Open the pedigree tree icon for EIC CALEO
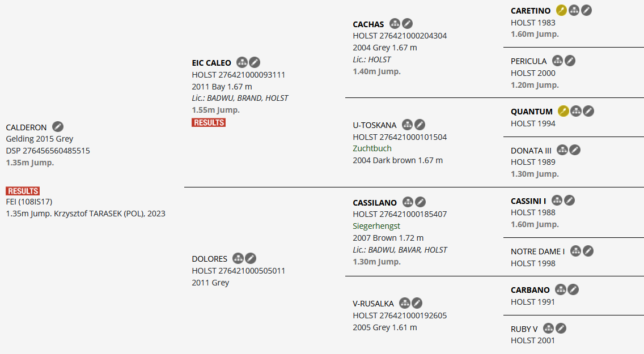This screenshot has width=644, height=354. pos(242,62)
